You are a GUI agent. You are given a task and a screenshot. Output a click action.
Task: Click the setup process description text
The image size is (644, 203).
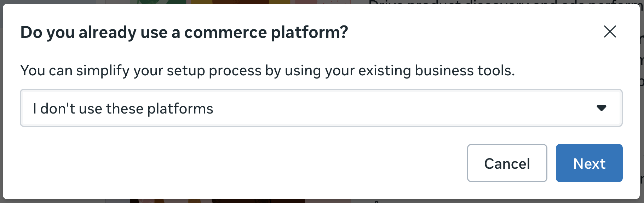pos(267,70)
